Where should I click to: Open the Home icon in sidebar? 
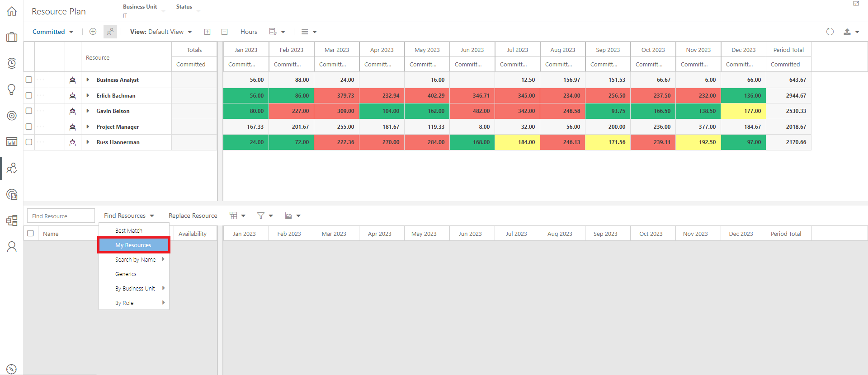tap(12, 11)
